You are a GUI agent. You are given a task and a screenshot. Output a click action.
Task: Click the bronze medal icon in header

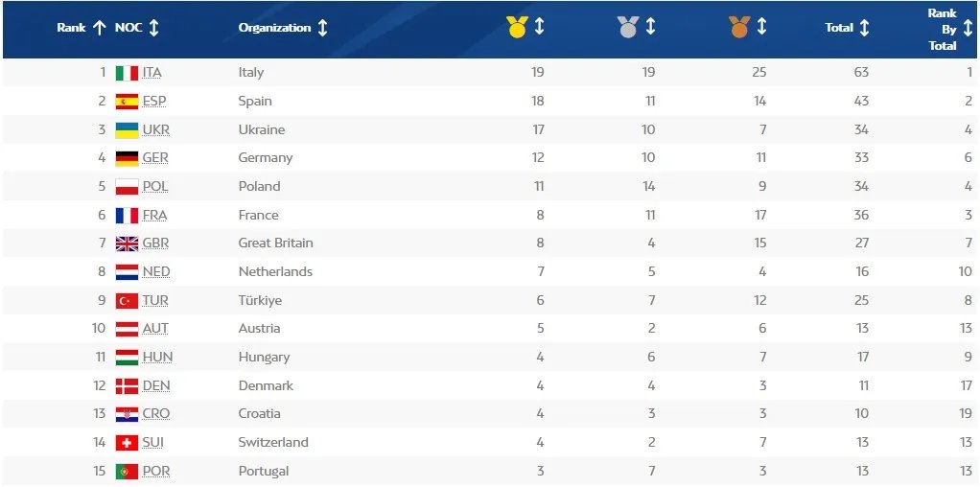tap(738, 28)
